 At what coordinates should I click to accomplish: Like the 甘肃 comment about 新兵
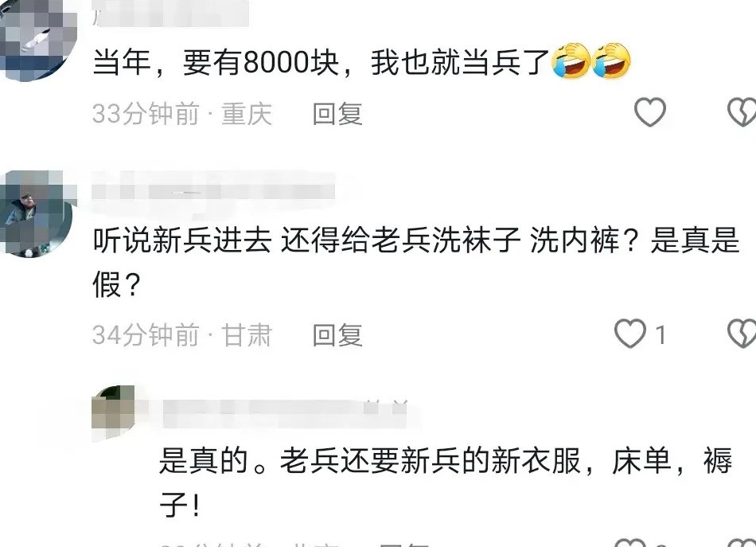630,334
